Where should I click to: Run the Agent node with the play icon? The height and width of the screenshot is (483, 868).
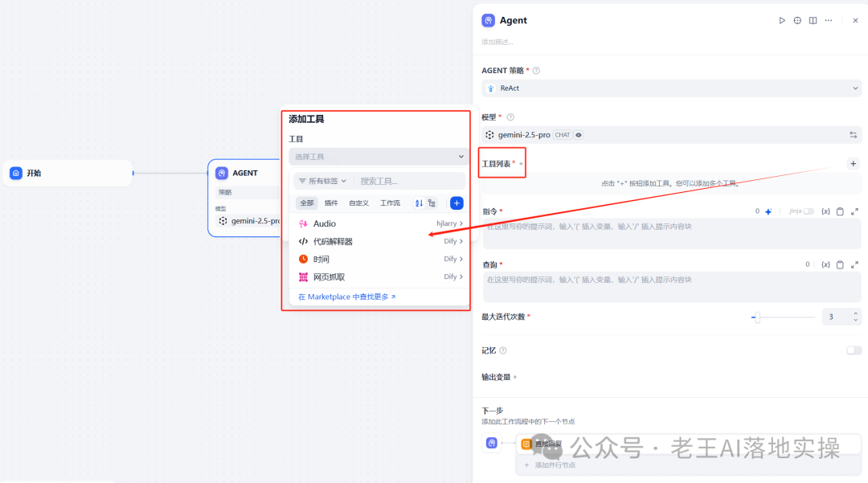click(782, 20)
